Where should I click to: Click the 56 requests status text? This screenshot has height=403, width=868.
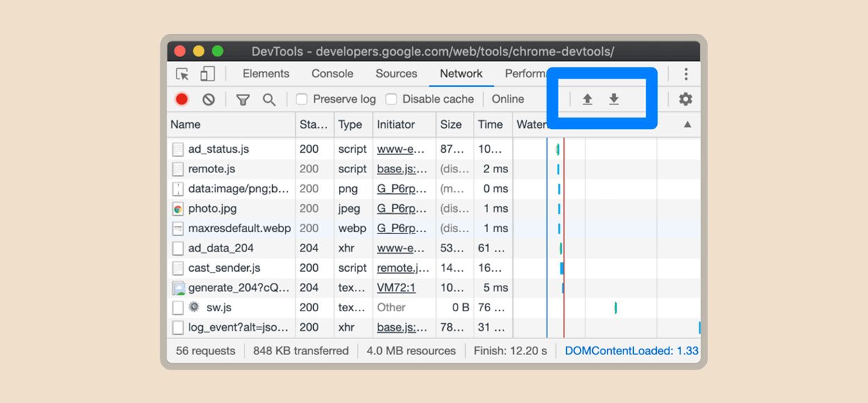coord(206,351)
